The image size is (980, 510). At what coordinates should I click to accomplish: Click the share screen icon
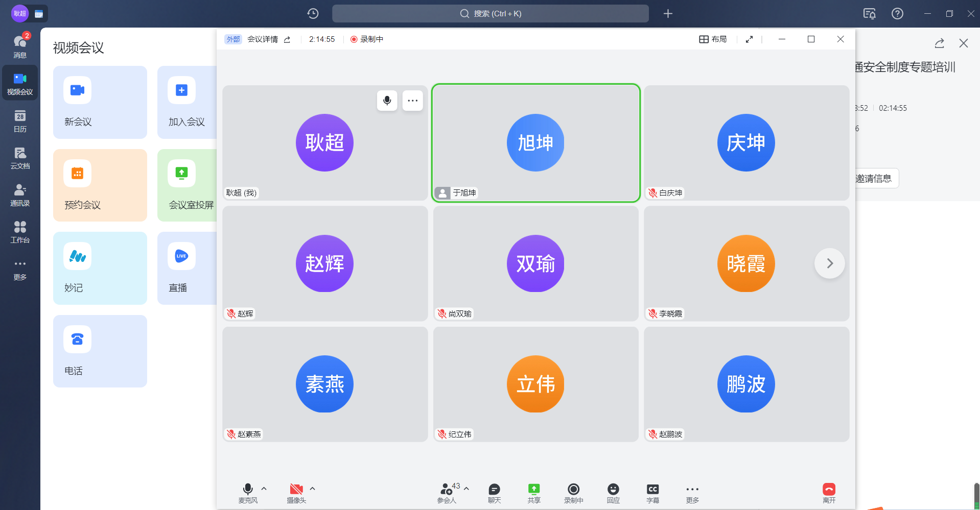pyautogui.click(x=533, y=493)
